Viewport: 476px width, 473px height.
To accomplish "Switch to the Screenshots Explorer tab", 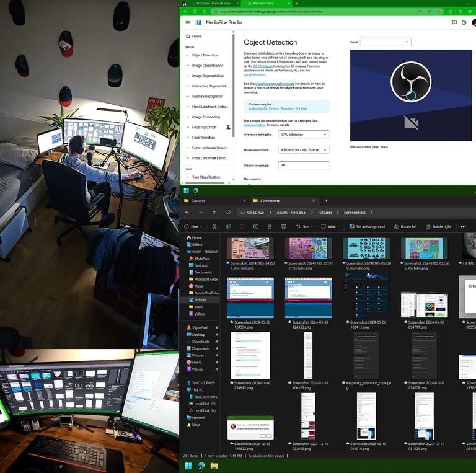I will [284, 201].
